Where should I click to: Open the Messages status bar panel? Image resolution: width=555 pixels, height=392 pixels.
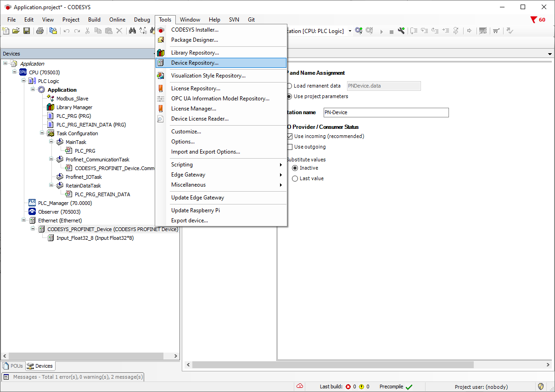(73, 377)
